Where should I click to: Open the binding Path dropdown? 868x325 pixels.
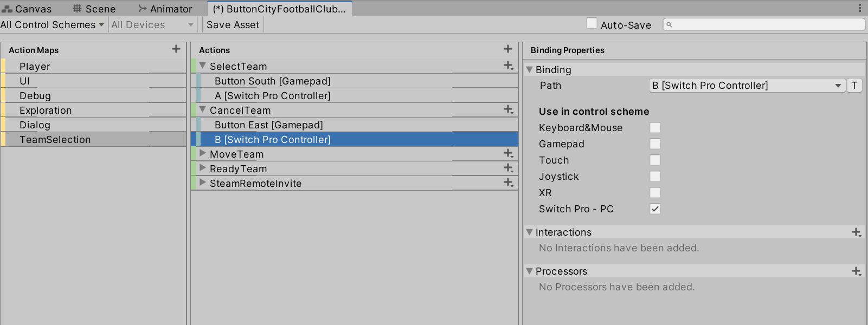click(x=747, y=86)
